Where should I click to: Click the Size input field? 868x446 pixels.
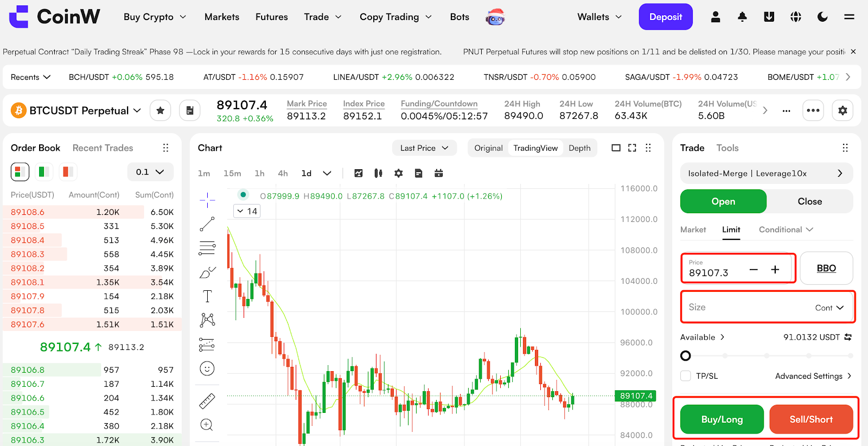click(749, 307)
